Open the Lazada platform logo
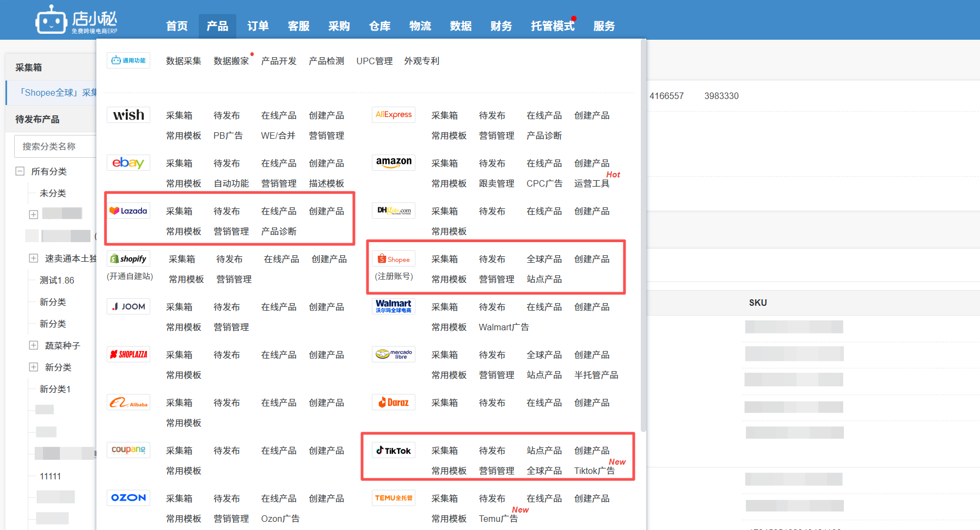This screenshot has width=980, height=530. pos(128,211)
